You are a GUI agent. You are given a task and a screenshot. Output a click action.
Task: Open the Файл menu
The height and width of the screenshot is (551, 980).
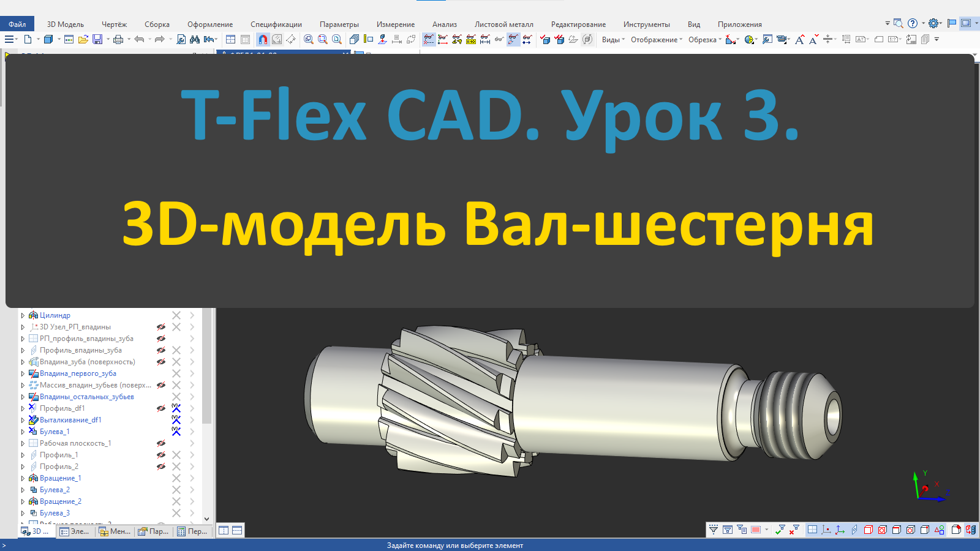(x=17, y=24)
